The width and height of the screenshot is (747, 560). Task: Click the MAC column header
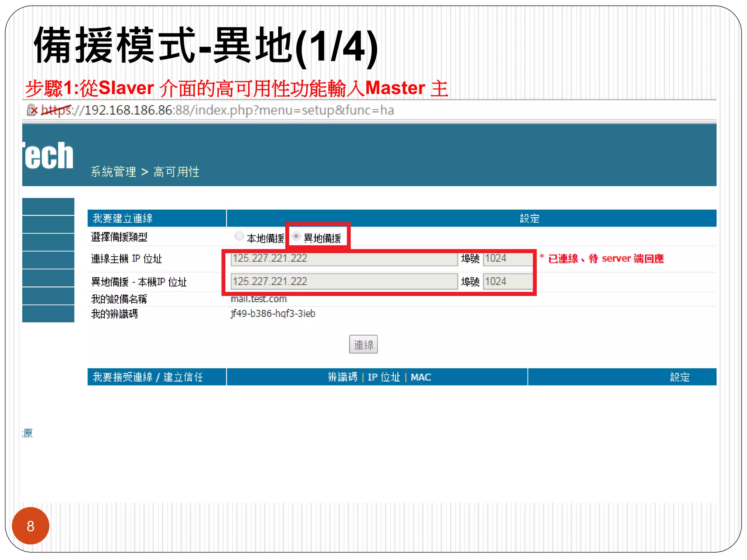tap(421, 377)
